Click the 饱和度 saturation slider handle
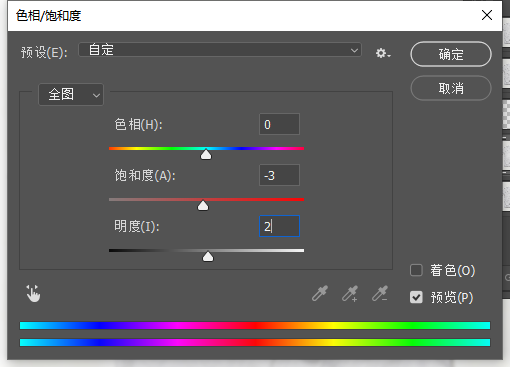This screenshot has height=367, width=510. (x=203, y=205)
